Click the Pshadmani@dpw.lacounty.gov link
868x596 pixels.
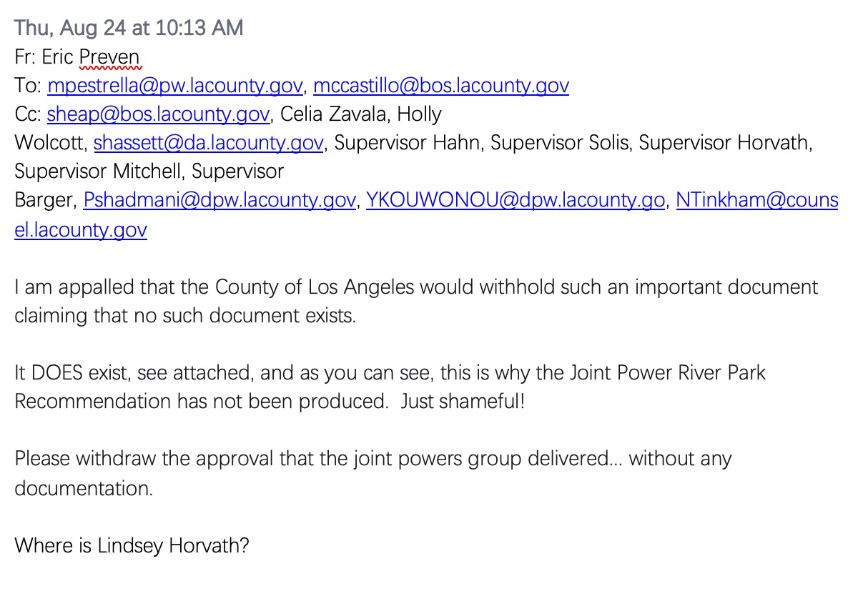(220, 200)
